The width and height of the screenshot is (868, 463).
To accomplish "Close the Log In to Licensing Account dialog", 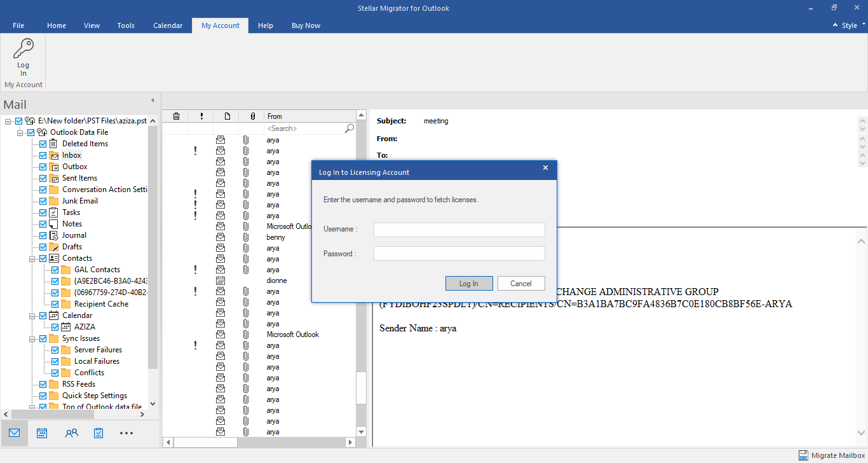I will coord(545,168).
